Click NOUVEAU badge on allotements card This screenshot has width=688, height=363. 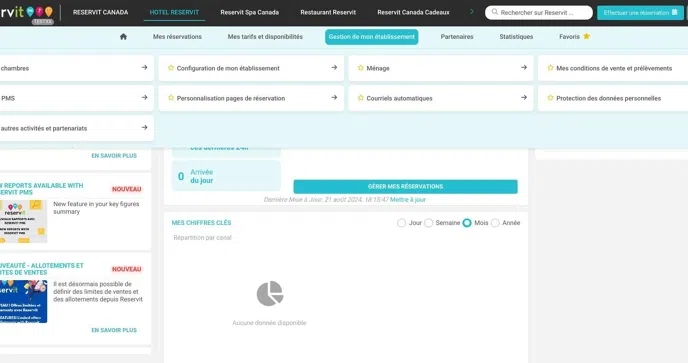pos(126,269)
